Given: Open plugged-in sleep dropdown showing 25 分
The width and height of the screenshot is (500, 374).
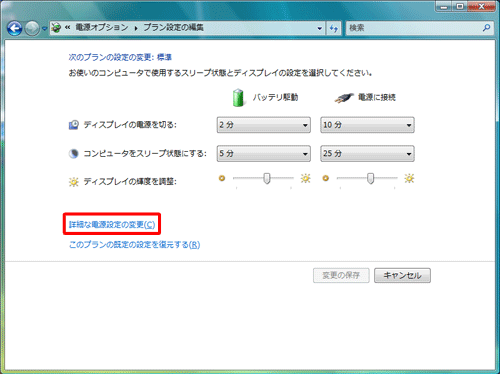Looking at the screenshot, I should tap(367, 154).
